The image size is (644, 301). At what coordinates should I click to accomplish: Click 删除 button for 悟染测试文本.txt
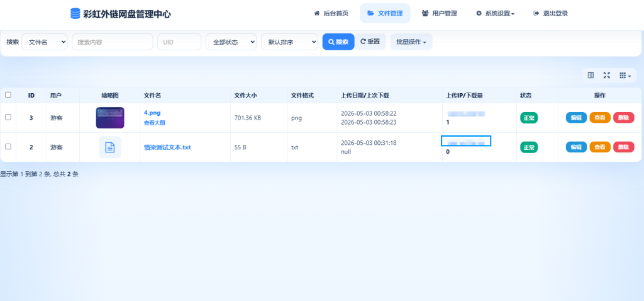point(623,147)
